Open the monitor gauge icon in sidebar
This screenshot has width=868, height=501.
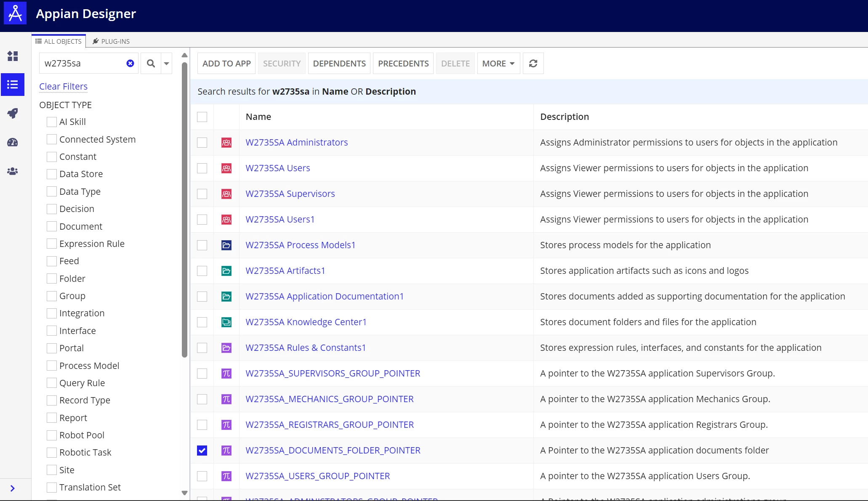pos(13,142)
